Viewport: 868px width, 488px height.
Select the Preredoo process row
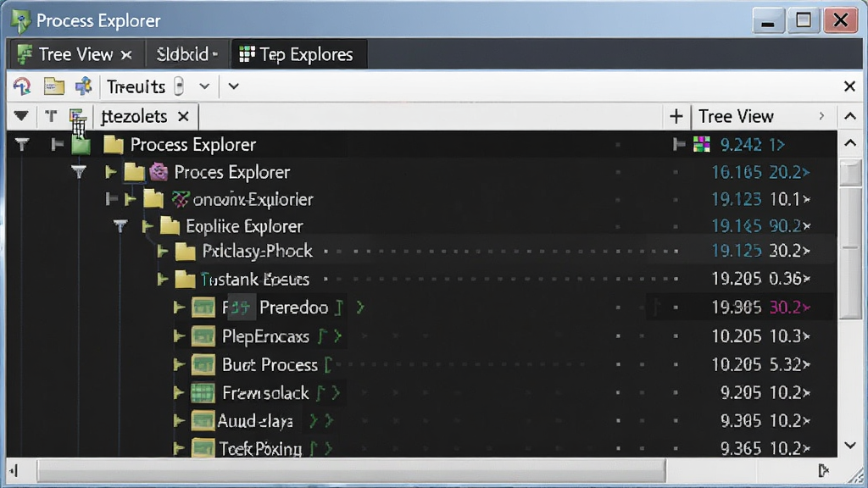(x=422, y=307)
